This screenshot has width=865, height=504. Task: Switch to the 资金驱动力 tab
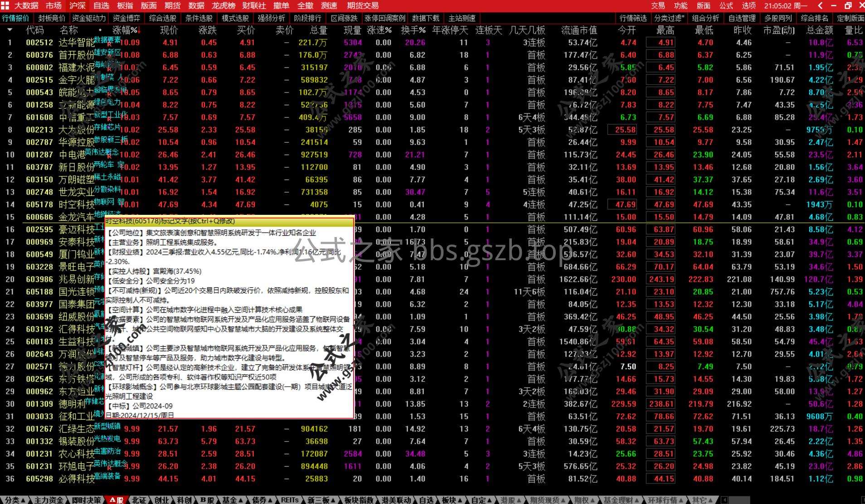(x=89, y=18)
